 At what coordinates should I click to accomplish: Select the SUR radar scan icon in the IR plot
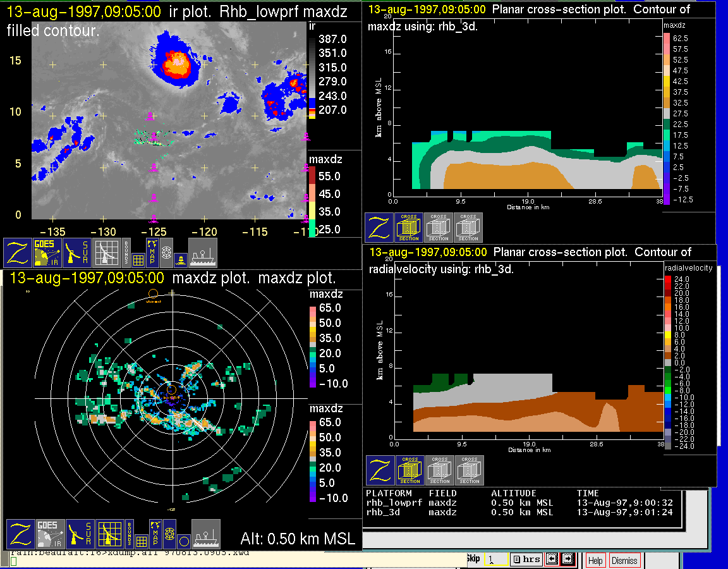click(78, 252)
